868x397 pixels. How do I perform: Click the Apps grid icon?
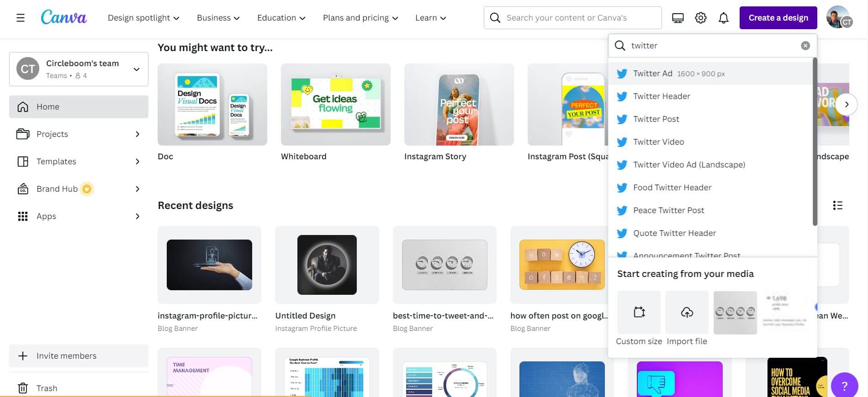23,216
